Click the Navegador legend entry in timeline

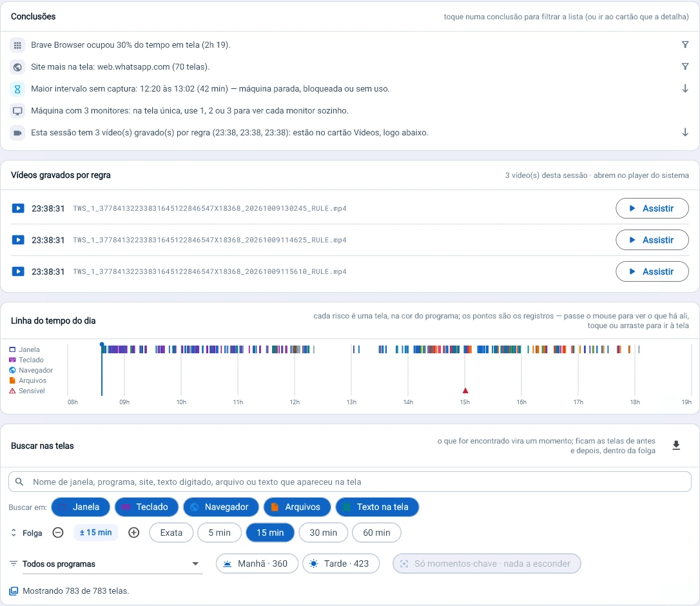(31, 370)
